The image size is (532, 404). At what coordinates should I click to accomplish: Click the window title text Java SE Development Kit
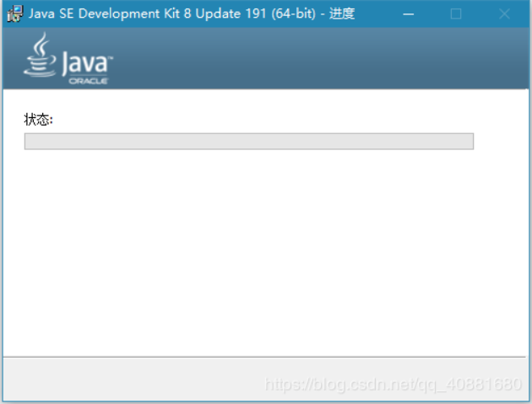[192, 13]
